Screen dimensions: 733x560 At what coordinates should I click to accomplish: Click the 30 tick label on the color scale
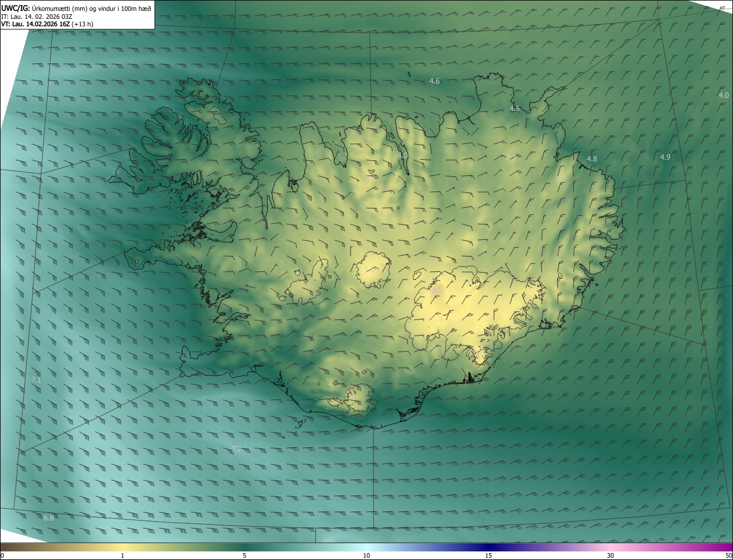[610, 556]
